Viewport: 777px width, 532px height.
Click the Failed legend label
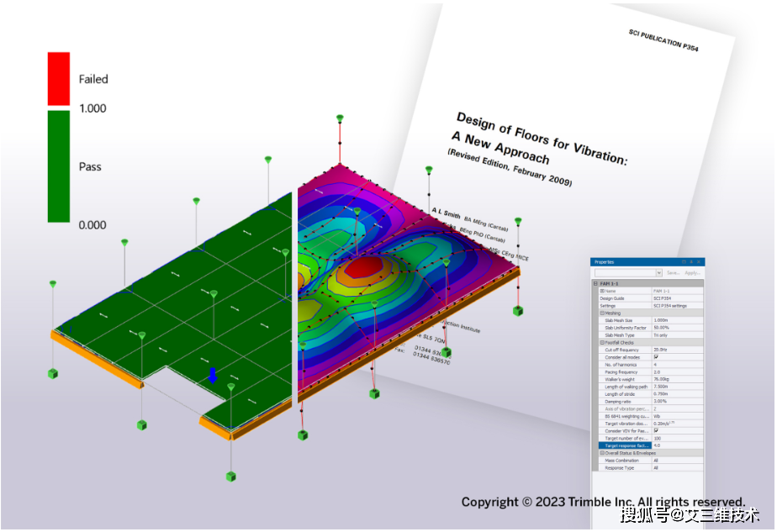pos(93,79)
